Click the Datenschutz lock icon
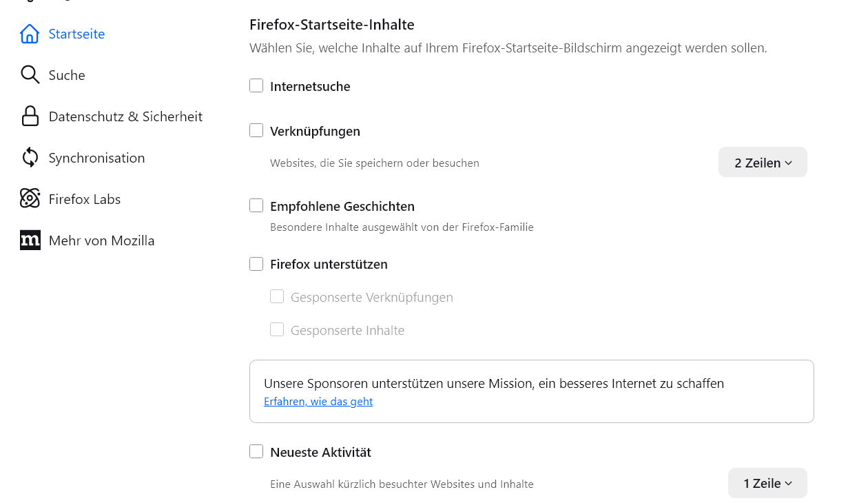This screenshot has width=868, height=503. 30,116
